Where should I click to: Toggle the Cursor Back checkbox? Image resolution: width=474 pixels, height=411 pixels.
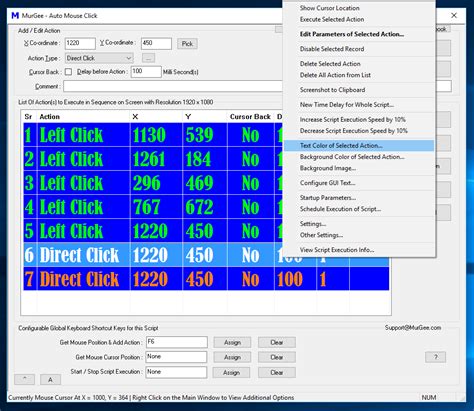(68, 72)
